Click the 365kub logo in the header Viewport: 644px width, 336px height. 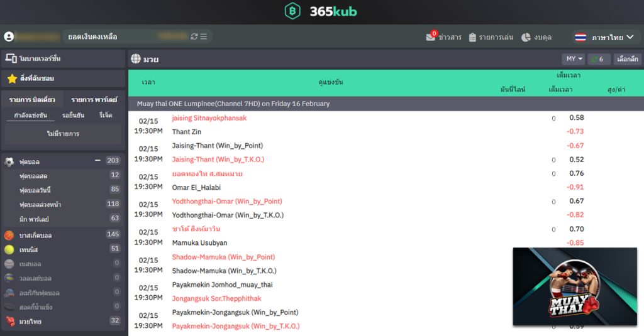pos(321,11)
